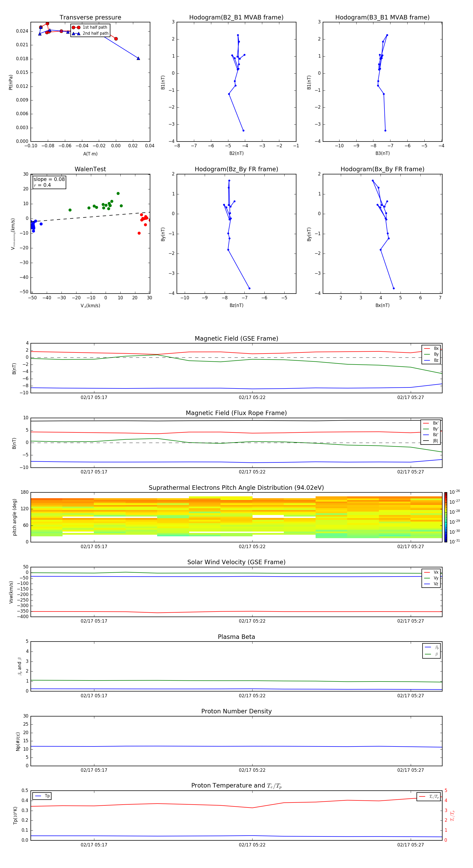Screen dimensions: 473x868
Task: Click the red 'Te/Tp' right axis label
Action: point(453,815)
